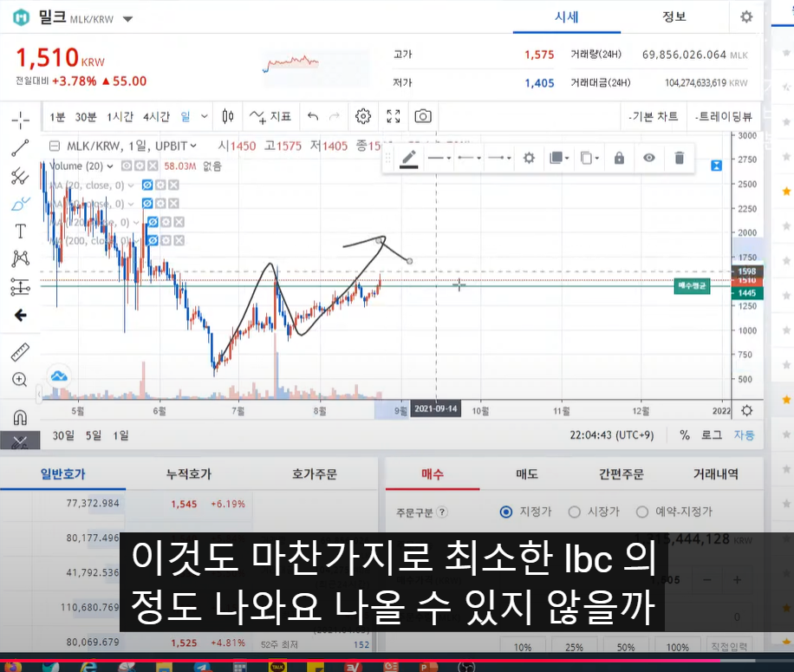Image resolution: width=794 pixels, height=672 pixels.
Task: Open chart settings gear in top toolbar
Action: pyautogui.click(x=363, y=116)
